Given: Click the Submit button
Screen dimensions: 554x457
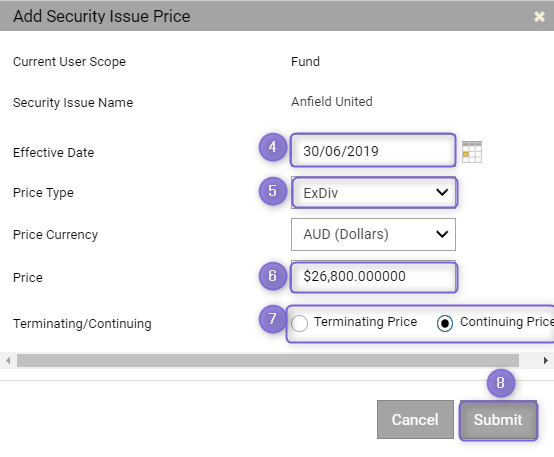Looking at the screenshot, I should (498, 420).
